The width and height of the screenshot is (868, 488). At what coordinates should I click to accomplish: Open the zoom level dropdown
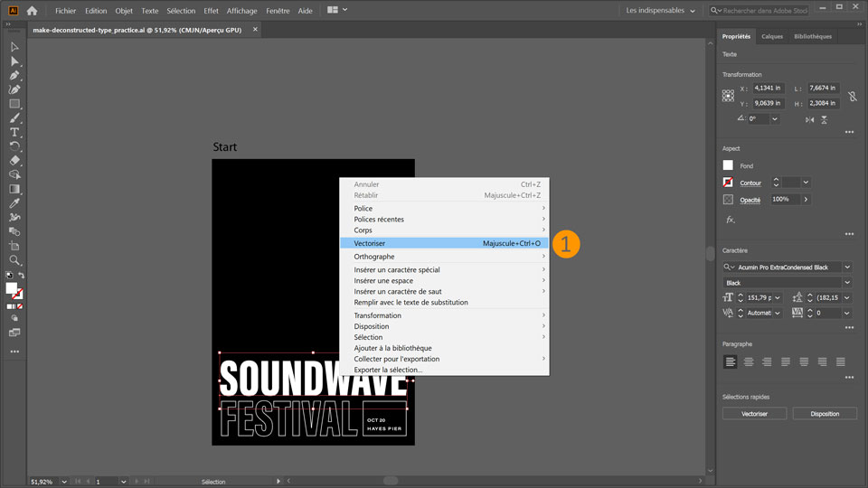coord(64,482)
